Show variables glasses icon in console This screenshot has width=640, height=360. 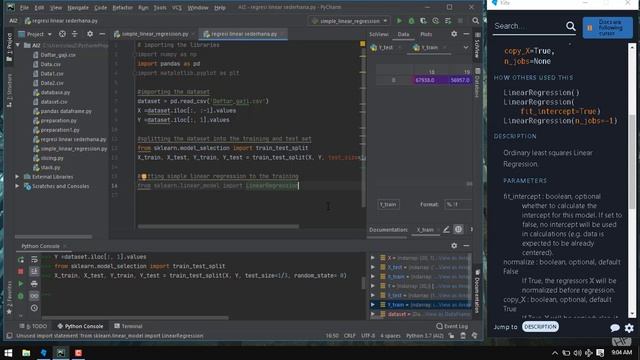click(x=34, y=296)
